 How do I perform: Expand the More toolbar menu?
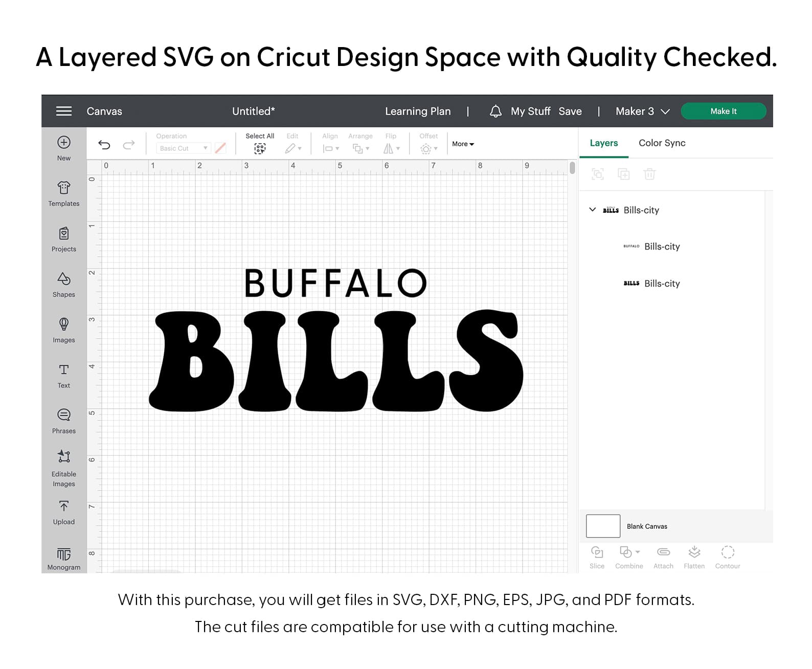point(463,144)
